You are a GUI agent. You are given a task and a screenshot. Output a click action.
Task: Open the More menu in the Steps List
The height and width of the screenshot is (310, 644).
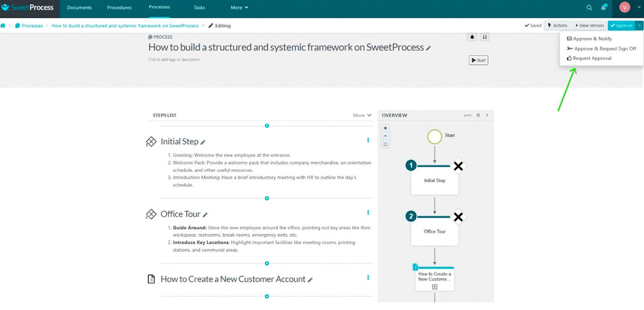tap(362, 115)
